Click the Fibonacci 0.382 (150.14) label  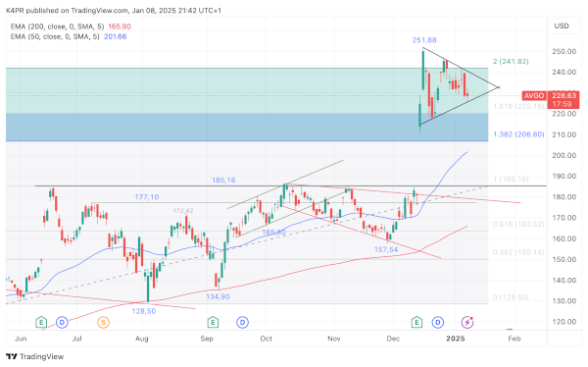pos(518,252)
